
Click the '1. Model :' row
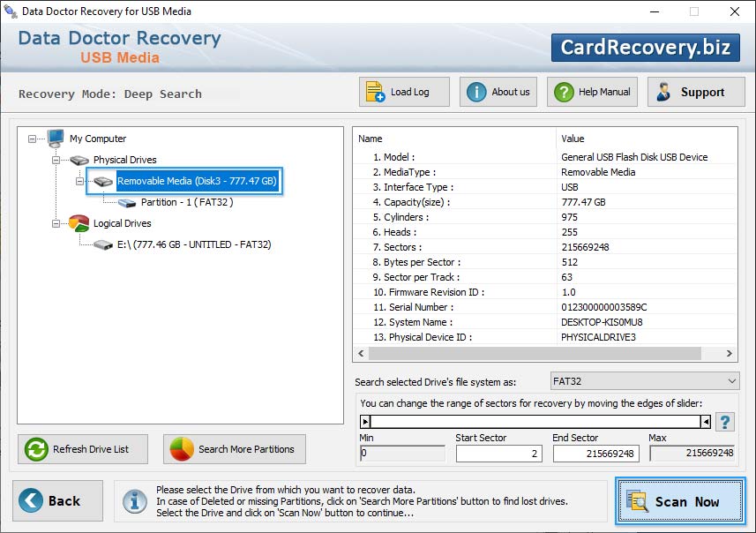[545, 157]
